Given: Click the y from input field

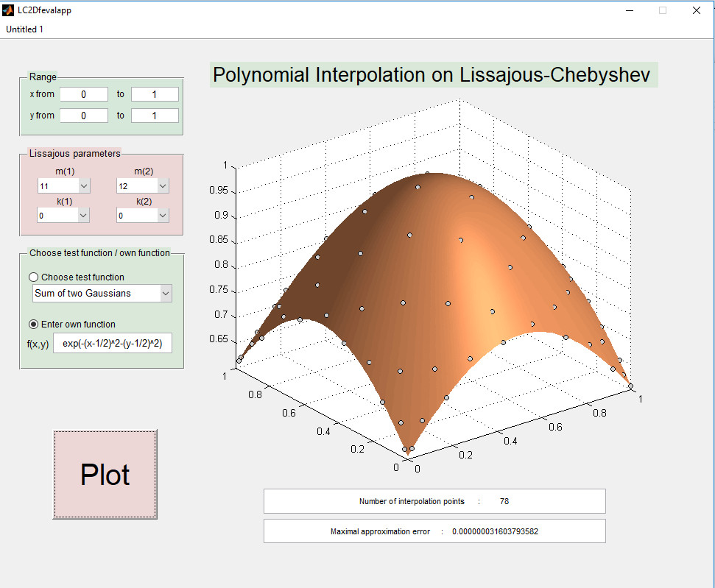Looking at the screenshot, I should [84, 116].
